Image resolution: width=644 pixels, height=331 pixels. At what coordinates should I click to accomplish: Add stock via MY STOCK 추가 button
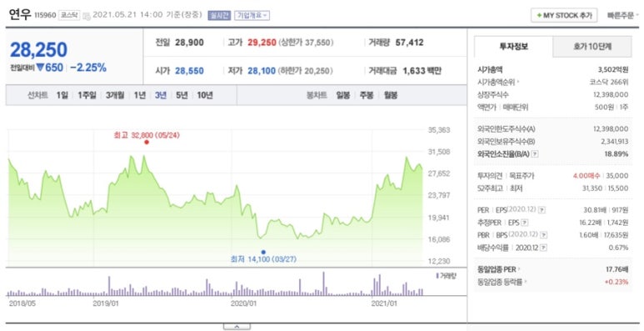(x=564, y=16)
